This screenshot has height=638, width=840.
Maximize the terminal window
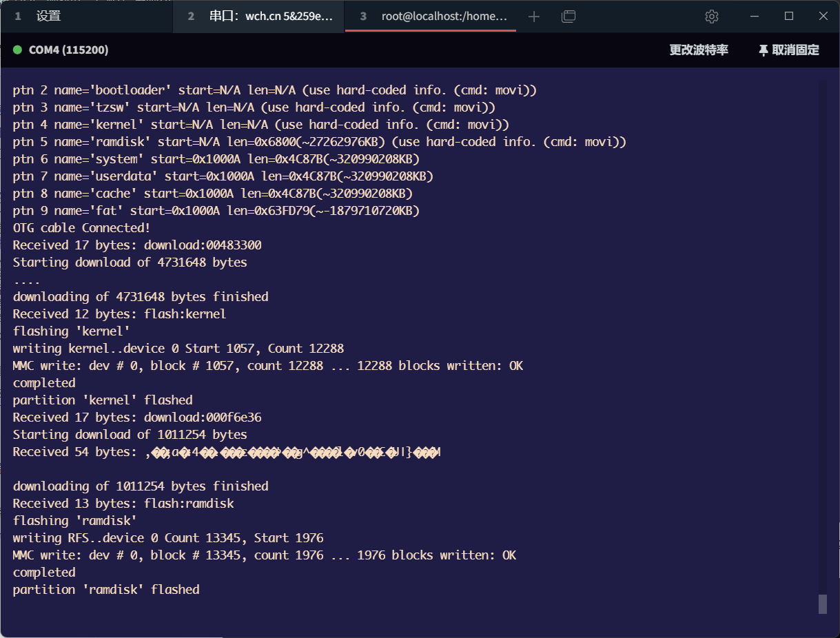[789, 17]
